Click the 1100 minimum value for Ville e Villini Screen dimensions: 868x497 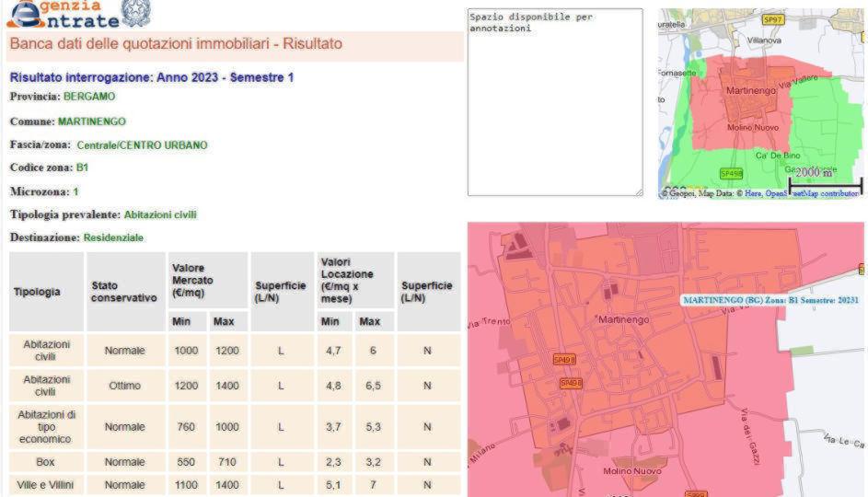point(186,485)
